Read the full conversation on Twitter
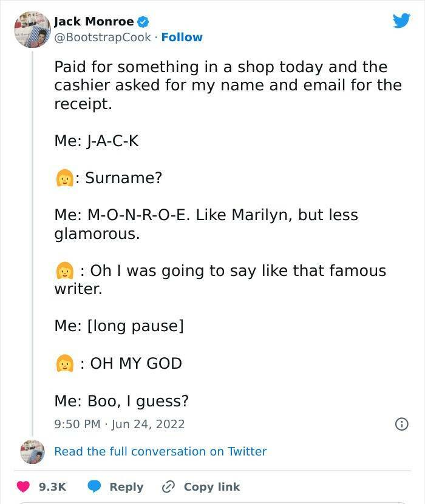425x504 pixels. (x=160, y=451)
